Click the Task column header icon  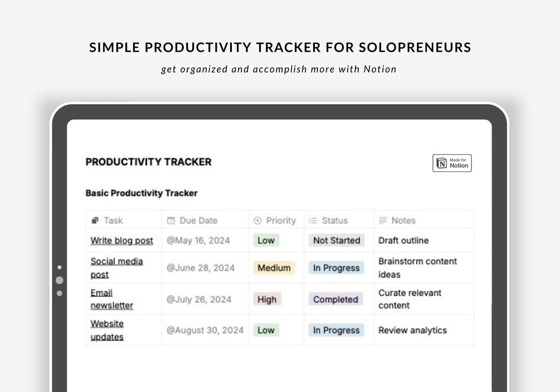[x=95, y=220]
